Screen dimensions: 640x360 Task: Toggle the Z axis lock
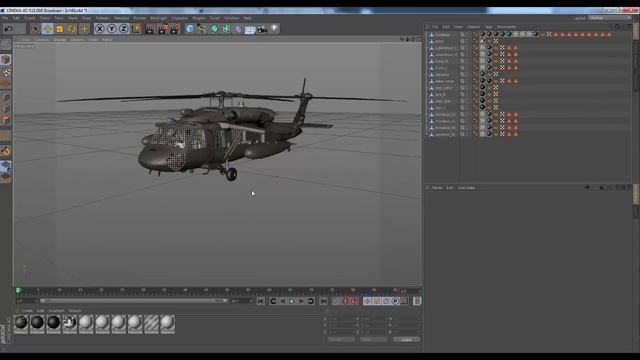pos(123,29)
